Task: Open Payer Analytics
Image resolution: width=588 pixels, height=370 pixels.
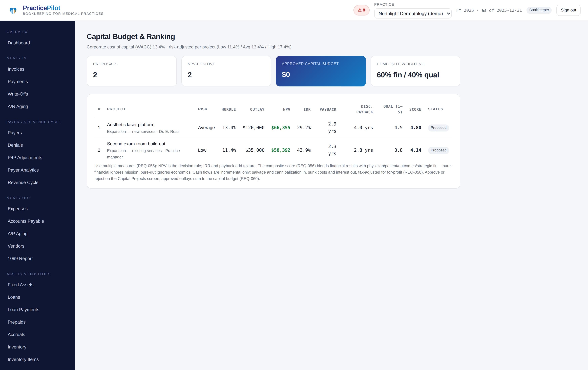Action: 23,170
